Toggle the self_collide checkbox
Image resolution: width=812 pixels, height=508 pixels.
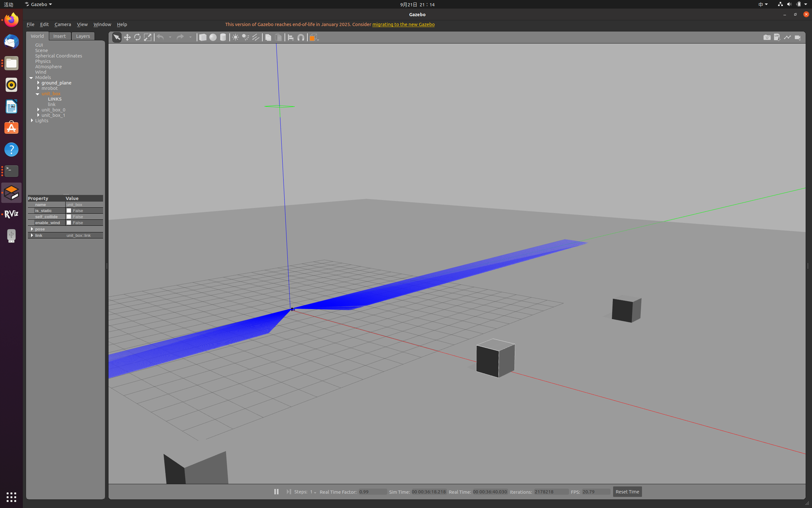click(x=69, y=217)
